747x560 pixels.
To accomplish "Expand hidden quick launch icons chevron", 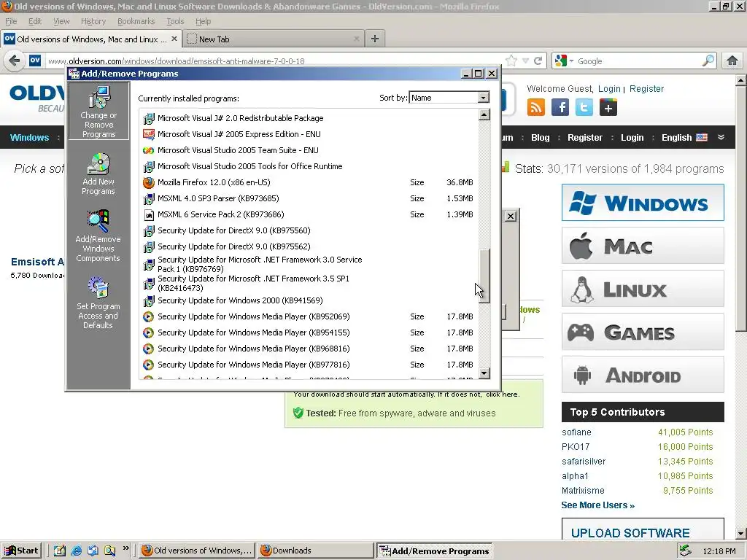I will (x=125, y=548).
